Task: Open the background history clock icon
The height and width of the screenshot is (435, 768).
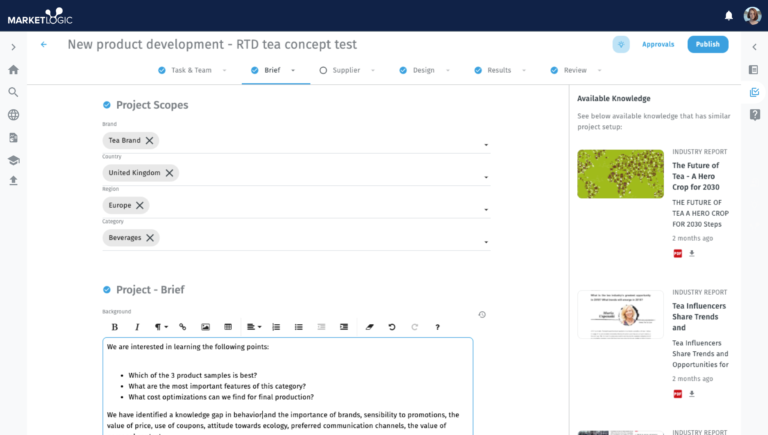Action: pos(482,314)
